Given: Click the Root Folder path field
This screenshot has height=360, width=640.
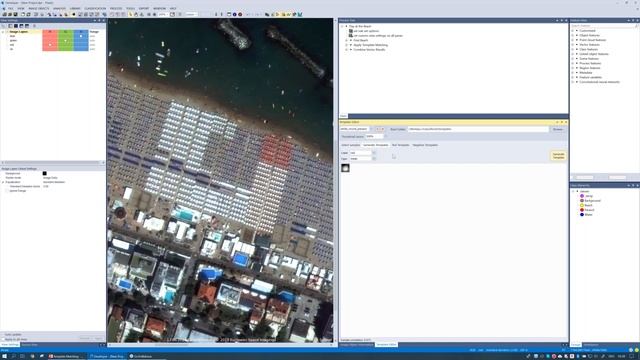Looking at the screenshot, I should (478, 129).
